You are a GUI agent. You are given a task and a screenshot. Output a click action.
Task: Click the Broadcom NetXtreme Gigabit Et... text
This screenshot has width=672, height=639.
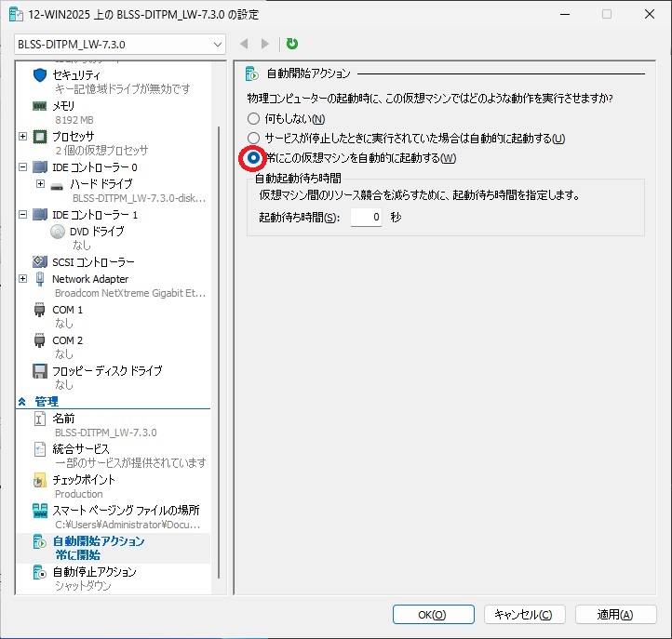click(130, 293)
